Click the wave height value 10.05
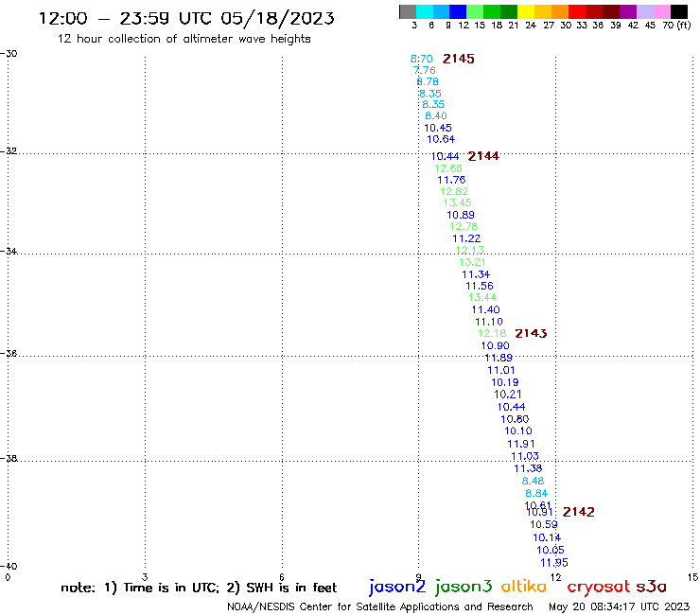 551,551
